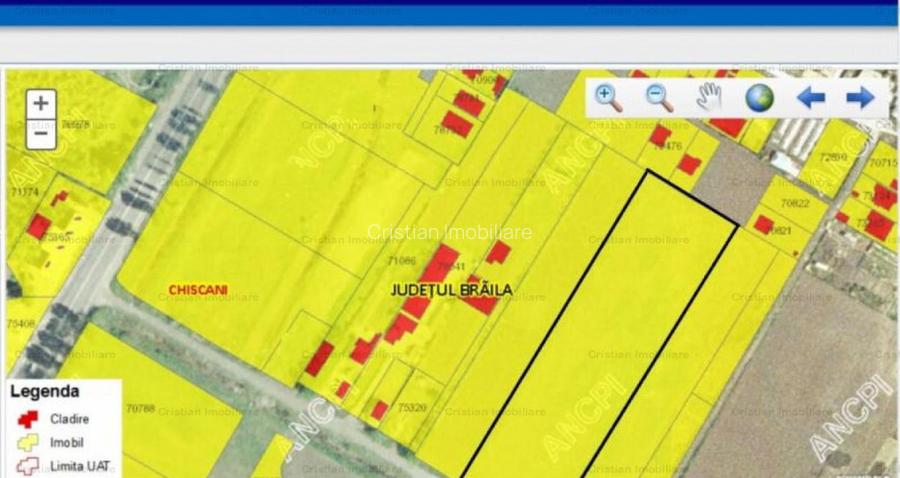Select the magnifier zoom out tool
This screenshot has height=478, width=900.
(658, 97)
